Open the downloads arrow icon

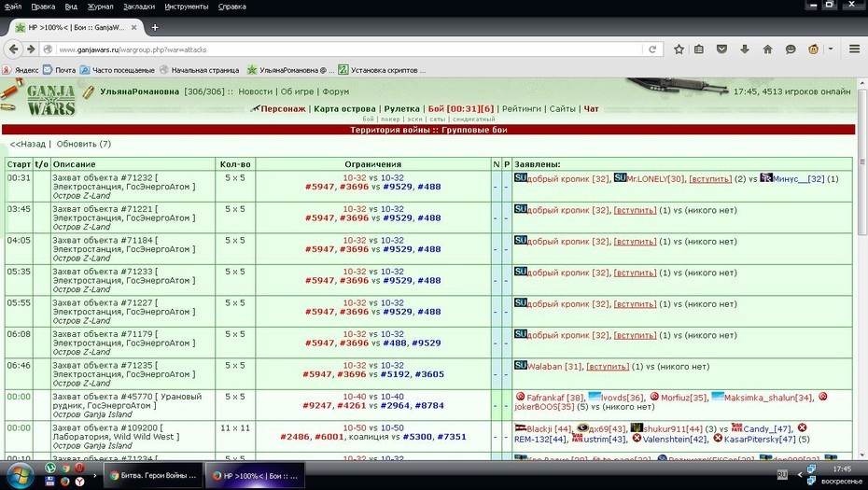tap(745, 49)
